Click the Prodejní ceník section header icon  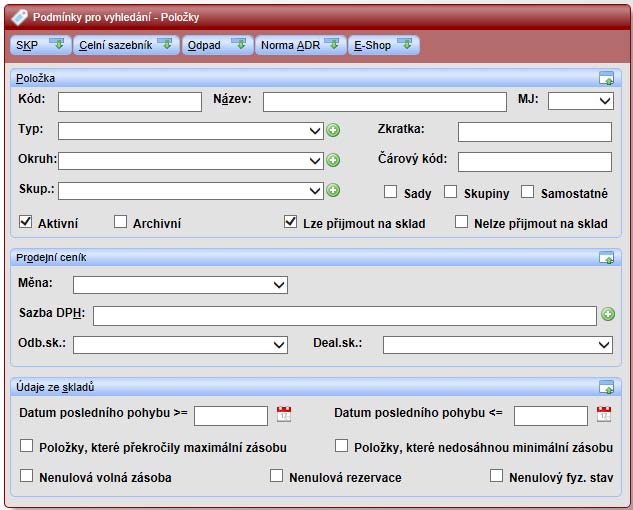click(x=606, y=258)
